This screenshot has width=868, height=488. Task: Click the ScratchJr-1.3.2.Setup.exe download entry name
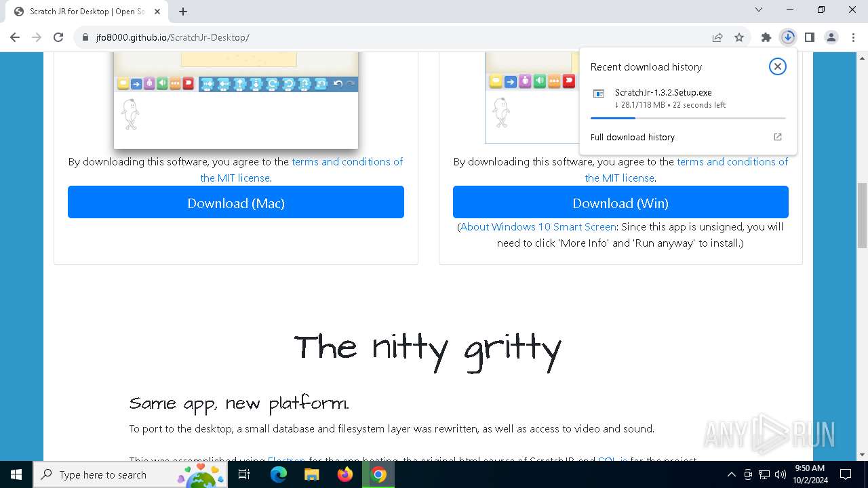tap(663, 93)
